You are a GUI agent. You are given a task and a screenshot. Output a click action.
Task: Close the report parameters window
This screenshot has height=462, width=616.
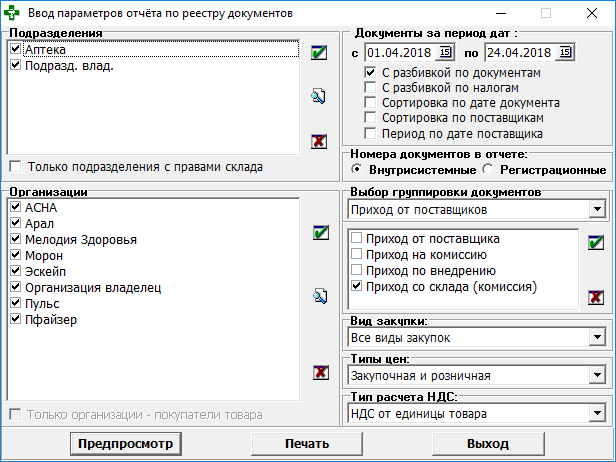[x=592, y=13]
